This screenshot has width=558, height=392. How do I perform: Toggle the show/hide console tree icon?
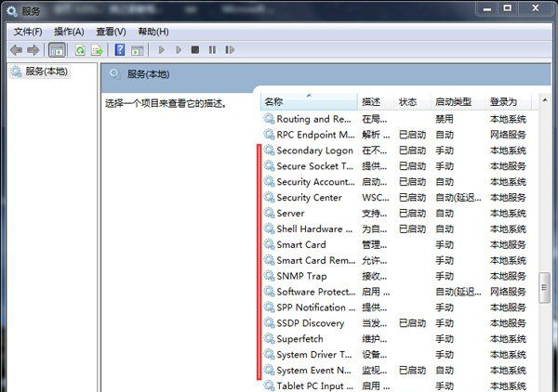point(57,50)
